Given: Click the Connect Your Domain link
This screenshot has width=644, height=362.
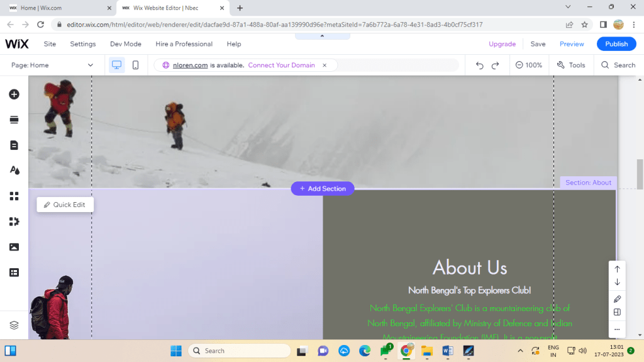Looking at the screenshot, I should (x=281, y=65).
